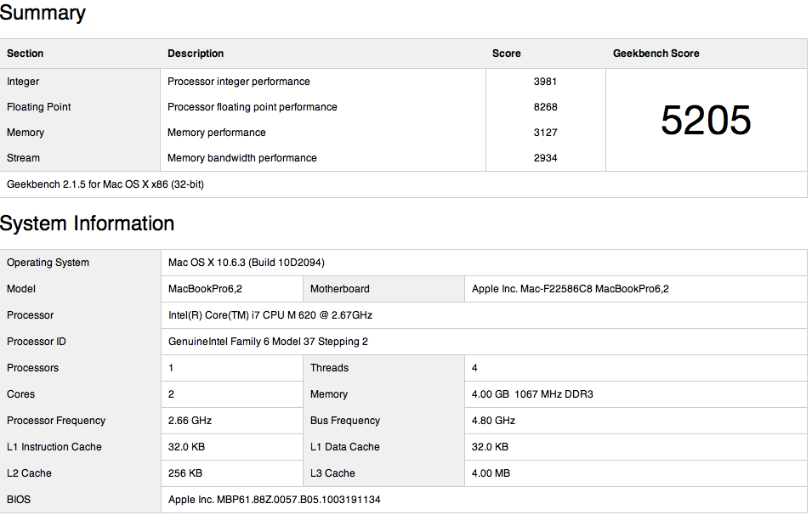Screen dimensions: 812x515
Task: Click the Description column header
Action: click(196, 54)
